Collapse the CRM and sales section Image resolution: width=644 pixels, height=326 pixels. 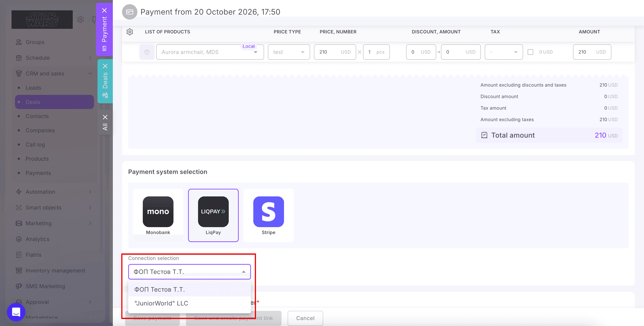tap(90, 74)
